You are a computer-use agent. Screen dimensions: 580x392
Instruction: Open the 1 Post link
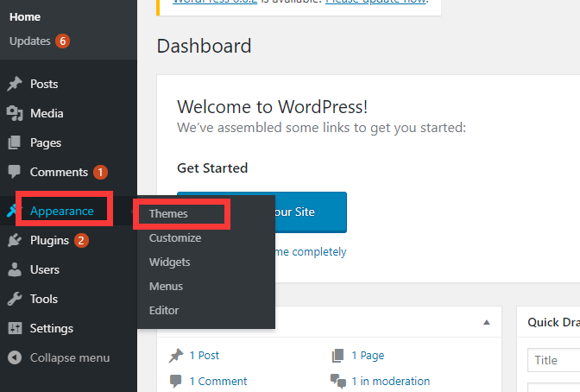[205, 356]
